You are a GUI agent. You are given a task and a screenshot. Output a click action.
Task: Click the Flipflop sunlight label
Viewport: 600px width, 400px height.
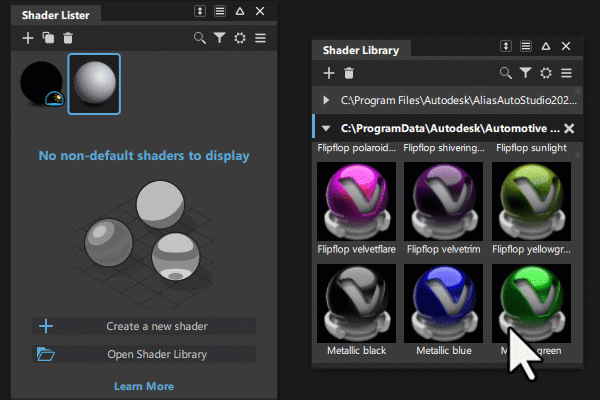point(531,148)
